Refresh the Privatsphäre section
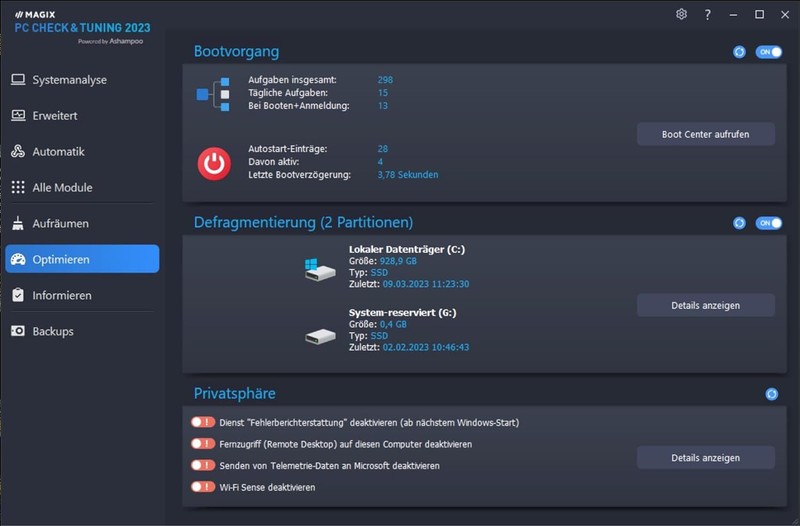This screenshot has height=526, width=800. point(771,394)
